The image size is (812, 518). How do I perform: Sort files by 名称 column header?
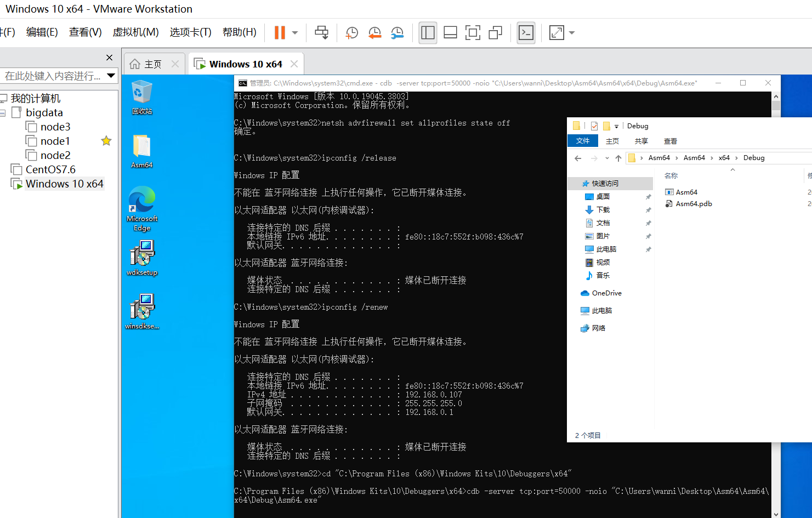[671, 176]
